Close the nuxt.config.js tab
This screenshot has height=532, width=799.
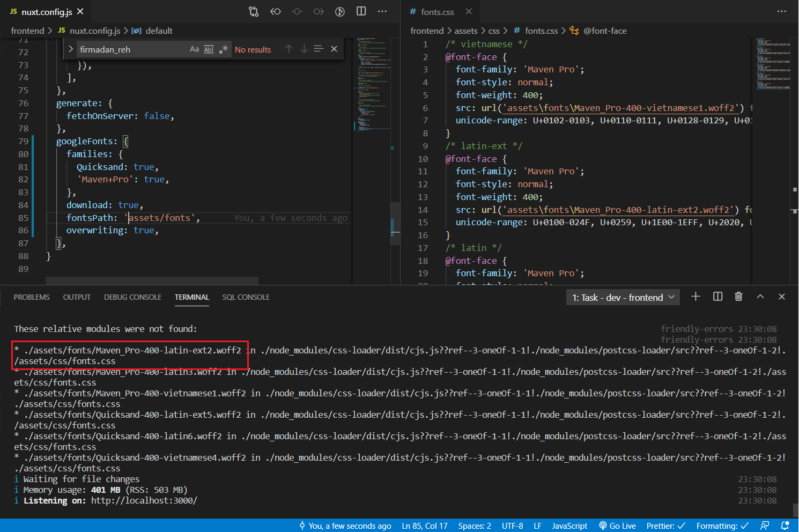80,11
